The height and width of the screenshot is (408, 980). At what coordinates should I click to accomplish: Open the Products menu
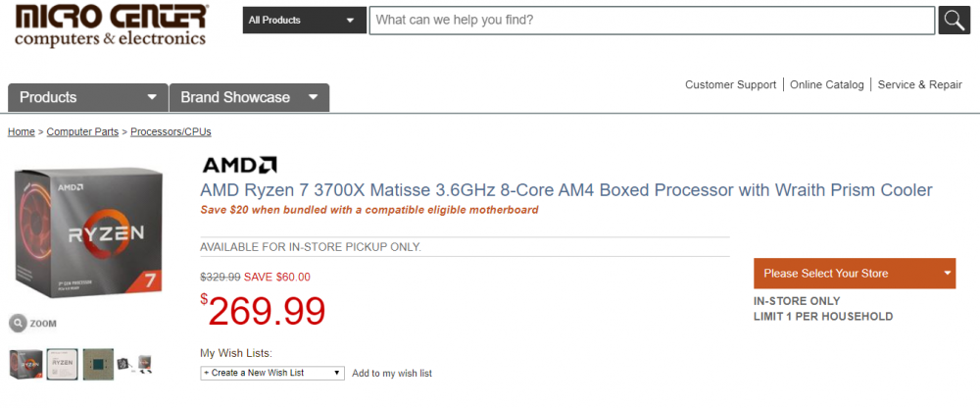click(x=87, y=97)
